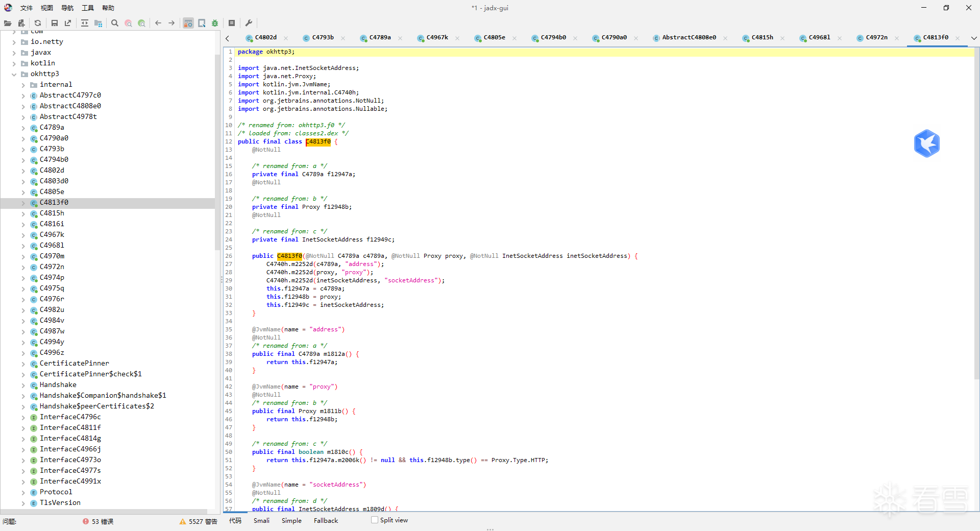Click the code editor vertical scrollbar
The image size is (980, 531).
(x=976, y=214)
